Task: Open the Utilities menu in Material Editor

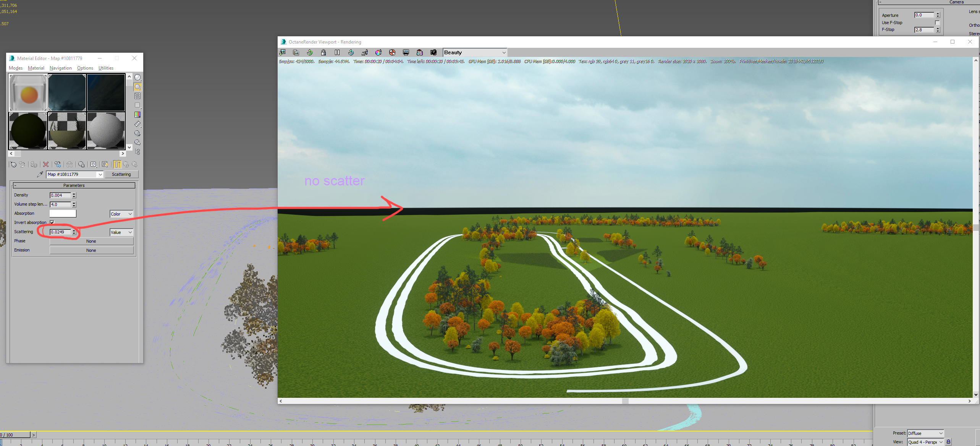Action: pos(106,68)
